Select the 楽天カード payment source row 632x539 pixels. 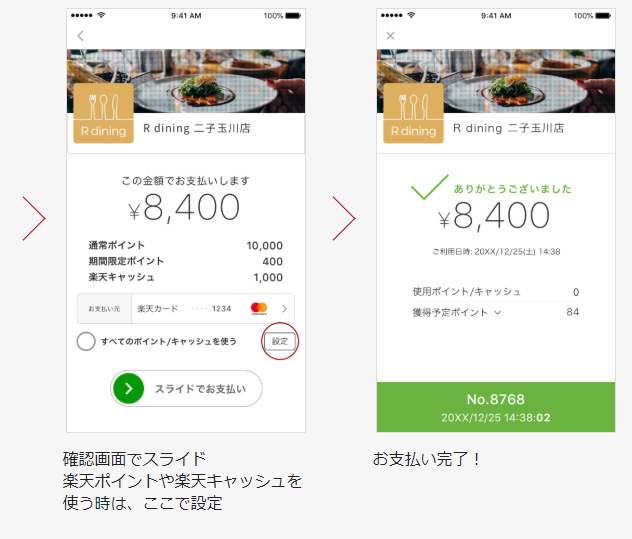(186, 309)
